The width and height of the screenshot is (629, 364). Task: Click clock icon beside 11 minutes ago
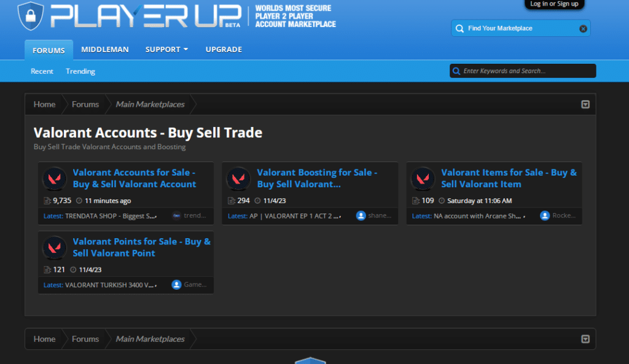[x=79, y=201]
